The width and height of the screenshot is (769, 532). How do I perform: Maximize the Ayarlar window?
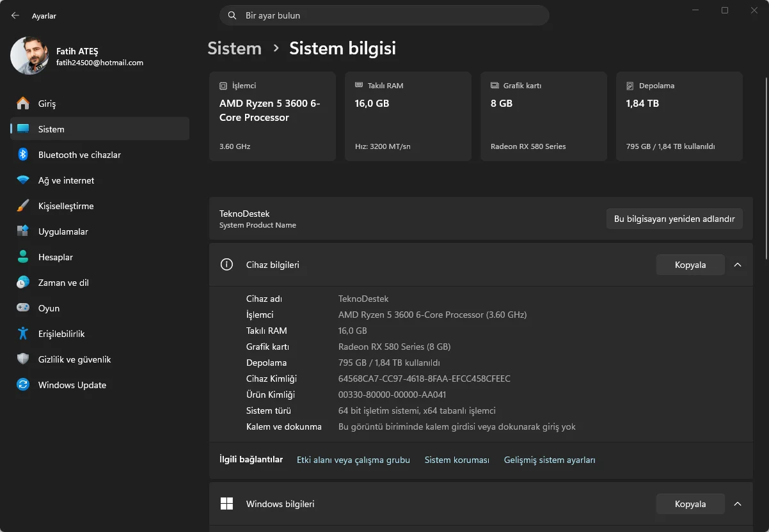pos(725,10)
